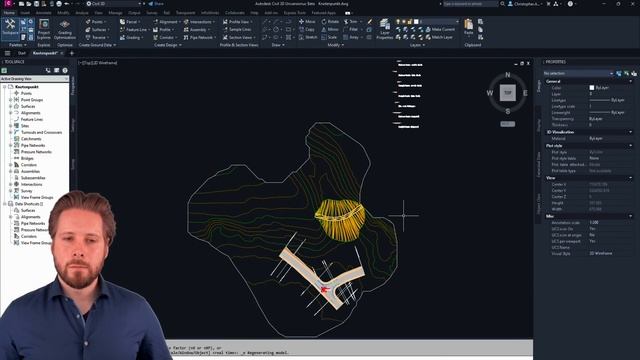Select Catchments in Prospector tree

coord(31,139)
